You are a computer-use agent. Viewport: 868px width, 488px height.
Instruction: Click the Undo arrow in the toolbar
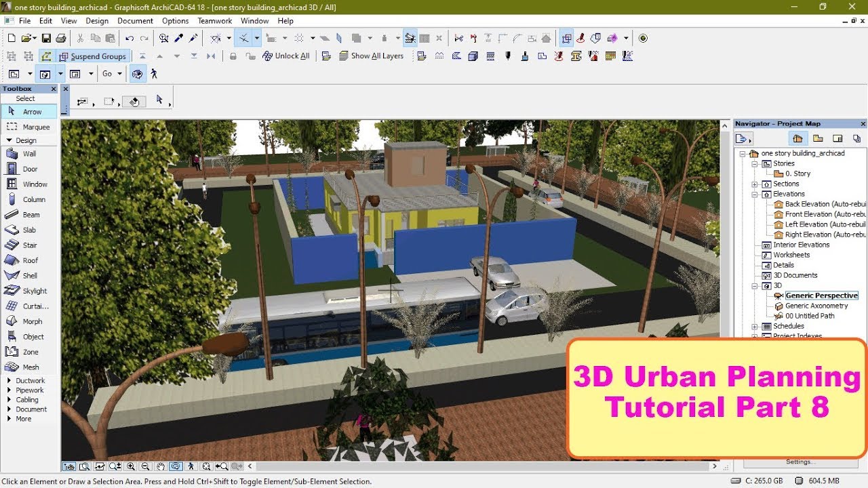pyautogui.click(x=129, y=39)
